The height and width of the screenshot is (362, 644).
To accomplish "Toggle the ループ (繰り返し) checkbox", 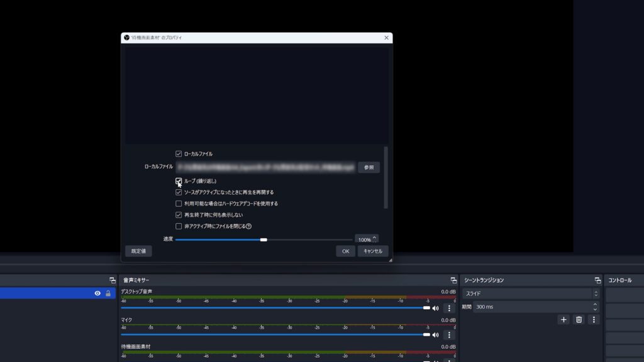I will 179,181.
